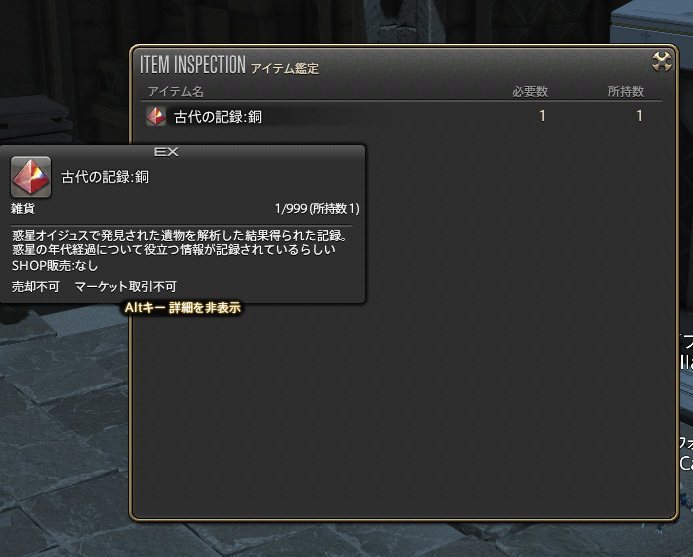Click the マーケット取引不可 label
The height and width of the screenshot is (557, 693).
point(126,286)
